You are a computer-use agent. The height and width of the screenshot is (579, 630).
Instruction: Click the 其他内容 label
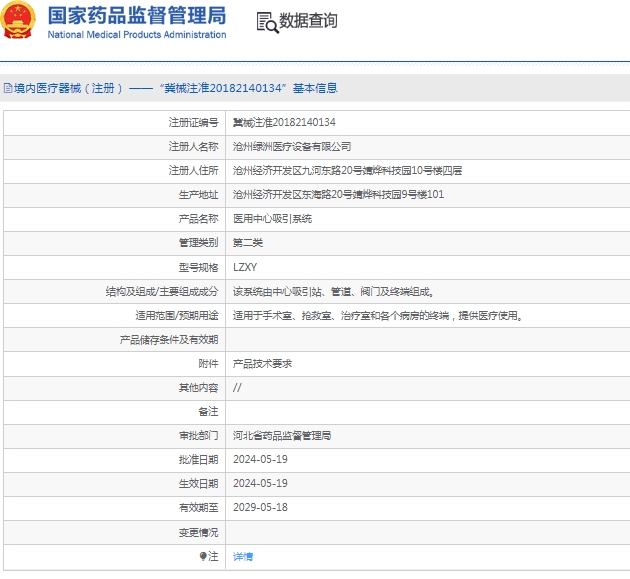[198, 388]
